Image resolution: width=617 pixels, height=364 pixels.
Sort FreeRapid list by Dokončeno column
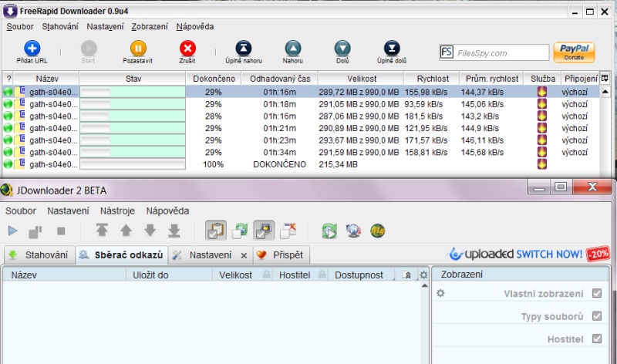(x=214, y=79)
